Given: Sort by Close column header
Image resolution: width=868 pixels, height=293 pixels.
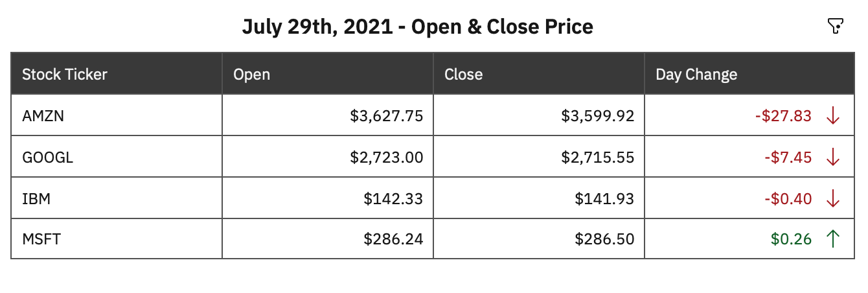Looking at the screenshot, I should point(463,74).
